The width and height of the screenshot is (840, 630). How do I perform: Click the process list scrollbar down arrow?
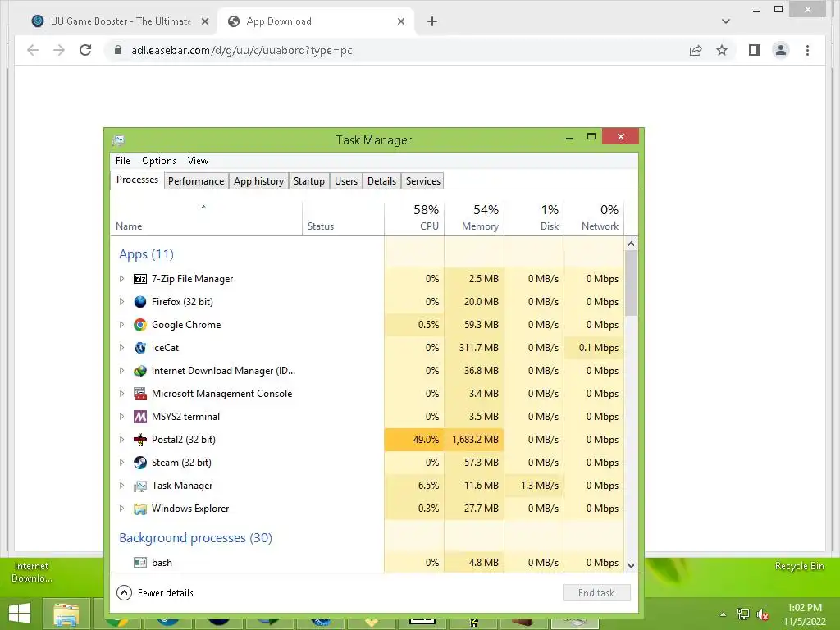click(x=631, y=566)
